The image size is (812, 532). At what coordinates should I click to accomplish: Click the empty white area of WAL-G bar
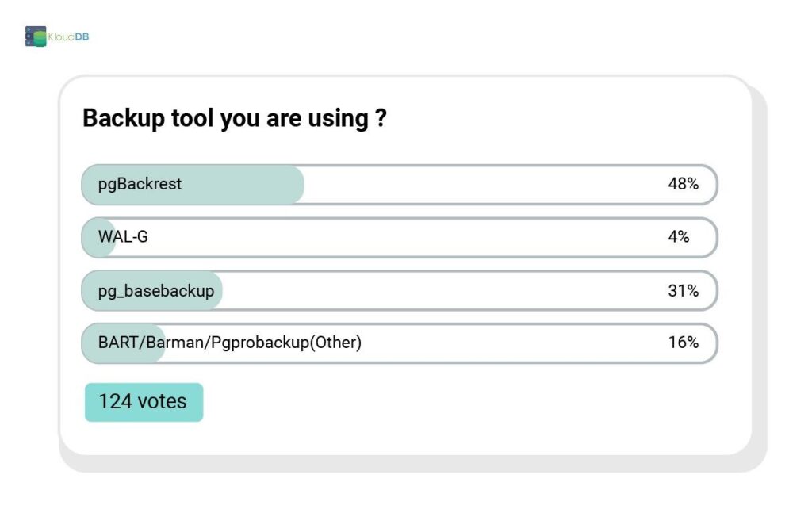pos(396,237)
